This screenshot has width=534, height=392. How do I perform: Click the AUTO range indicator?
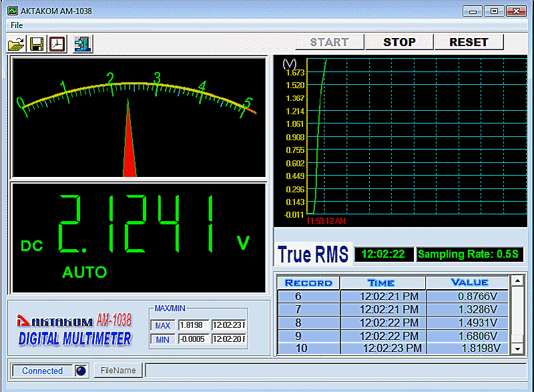point(85,272)
